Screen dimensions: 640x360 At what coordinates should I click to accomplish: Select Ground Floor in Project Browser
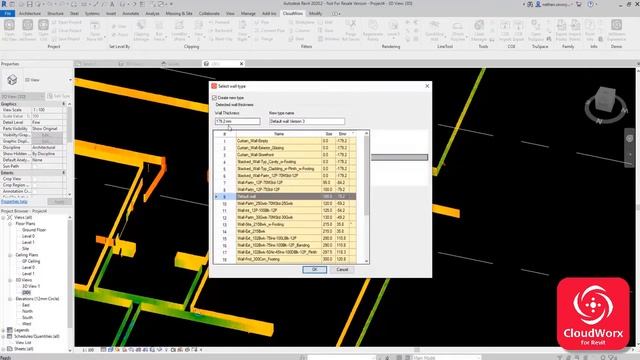click(34, 230)
